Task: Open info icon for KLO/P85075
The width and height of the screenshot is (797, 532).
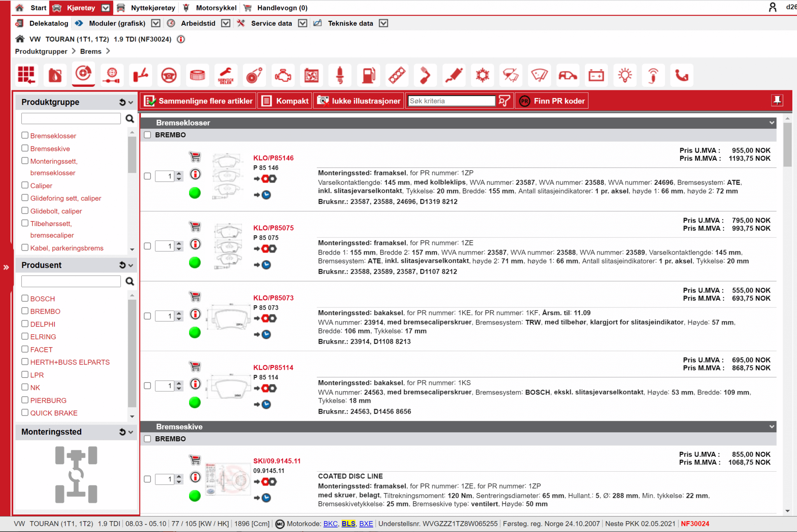Action: click(x=195, y=244)
